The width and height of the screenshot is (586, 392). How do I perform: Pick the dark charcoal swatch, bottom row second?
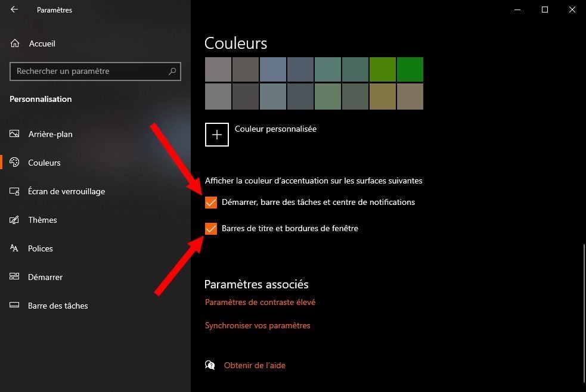[x=246, y=97]
